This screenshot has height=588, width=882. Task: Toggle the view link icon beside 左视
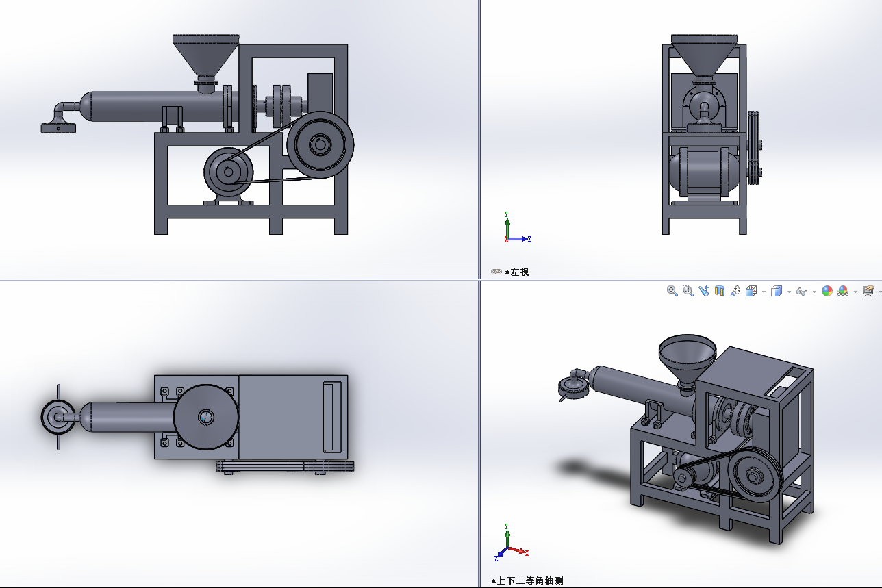tap(496, 272)
